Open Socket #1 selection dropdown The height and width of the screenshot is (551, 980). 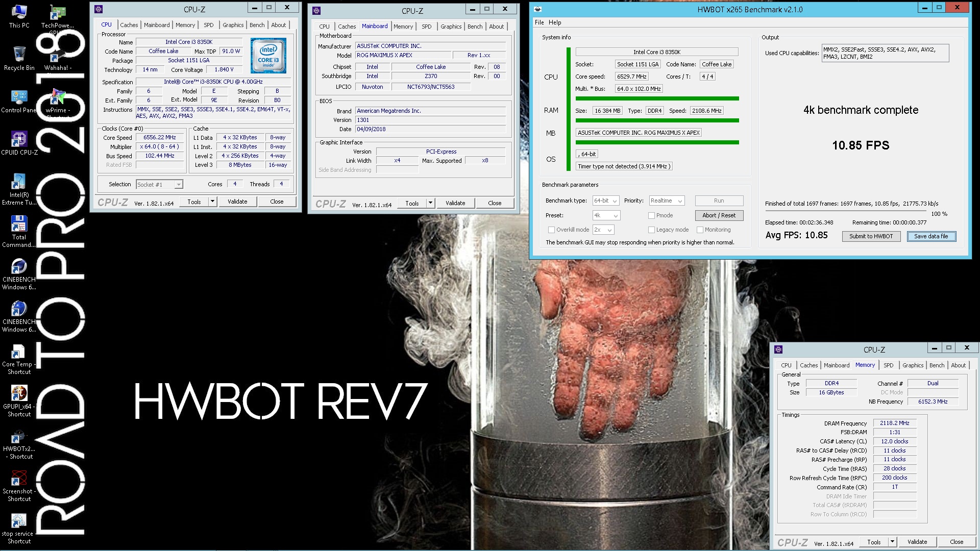[159, 185]
